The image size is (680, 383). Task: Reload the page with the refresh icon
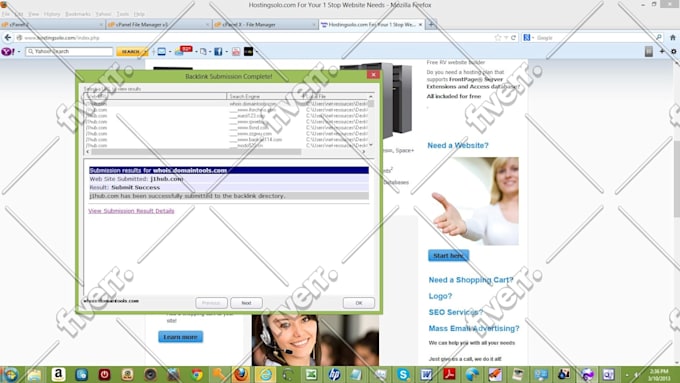[513, 38]
